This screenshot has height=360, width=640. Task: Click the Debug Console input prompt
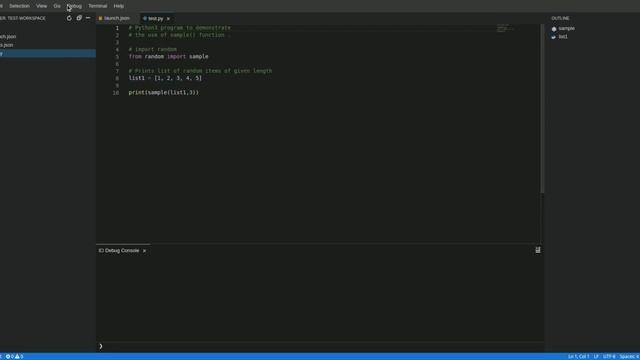pyautogui.click(x=320, y=346)
